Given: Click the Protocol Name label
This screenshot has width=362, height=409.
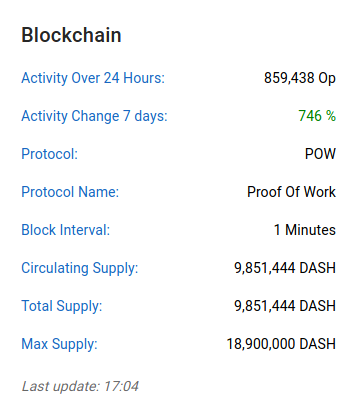Looking at the screenshot, I should tap(70, 192).
